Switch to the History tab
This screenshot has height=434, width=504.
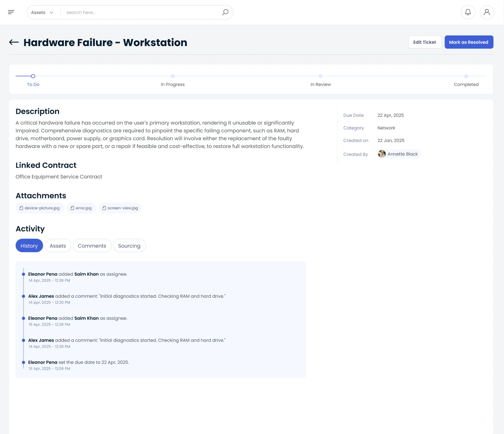pyautogui.click(x=29, y=246)
